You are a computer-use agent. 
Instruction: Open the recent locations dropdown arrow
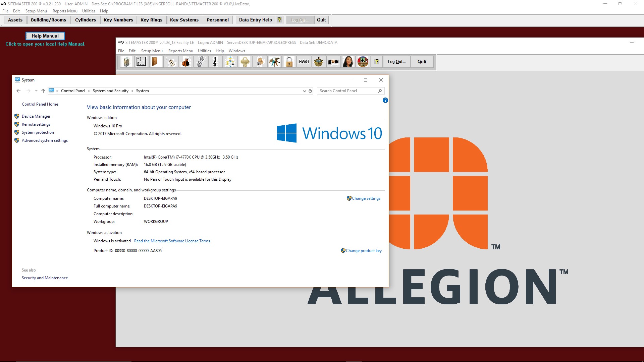tap(36, 91)
